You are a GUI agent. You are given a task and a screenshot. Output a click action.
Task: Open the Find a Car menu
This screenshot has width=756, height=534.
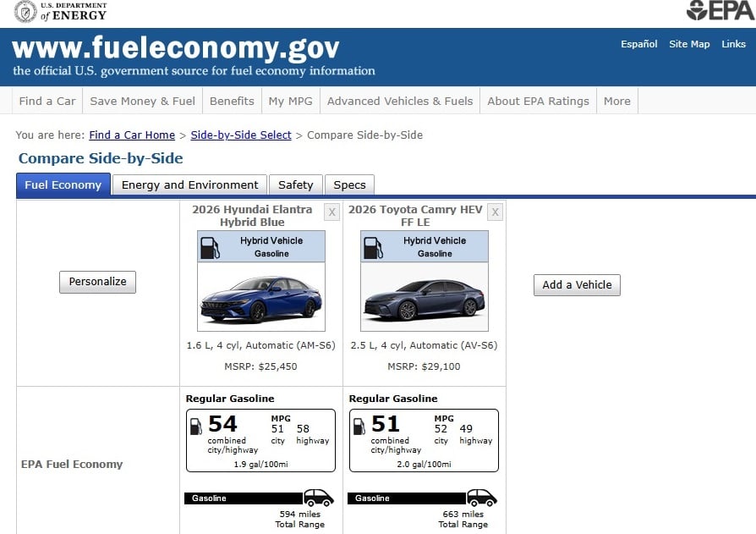[x=47, y=101]
